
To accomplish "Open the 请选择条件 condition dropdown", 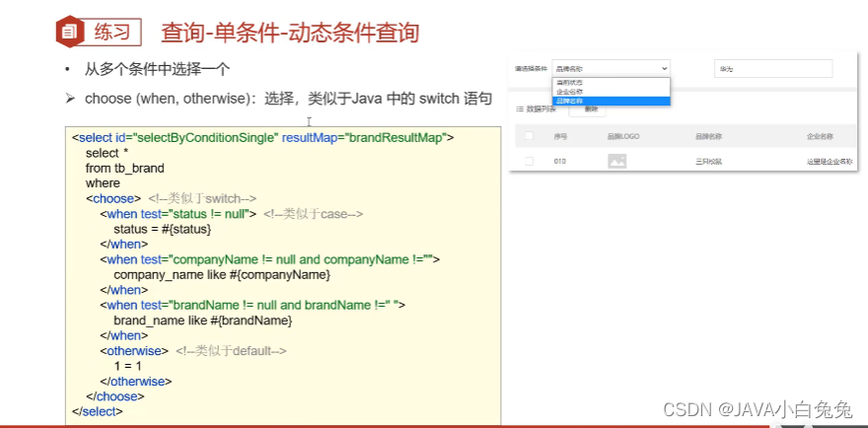I will click(x=611, y=69).
